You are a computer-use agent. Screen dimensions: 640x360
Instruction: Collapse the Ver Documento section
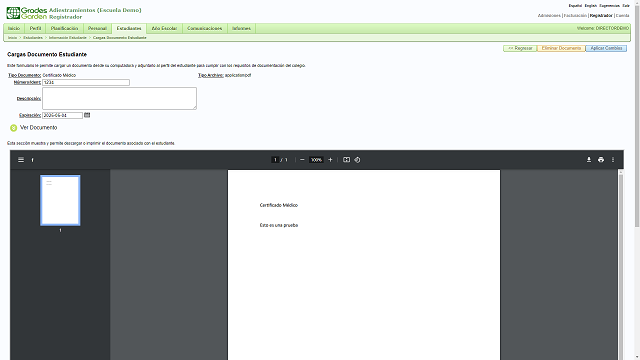point(13,128)
